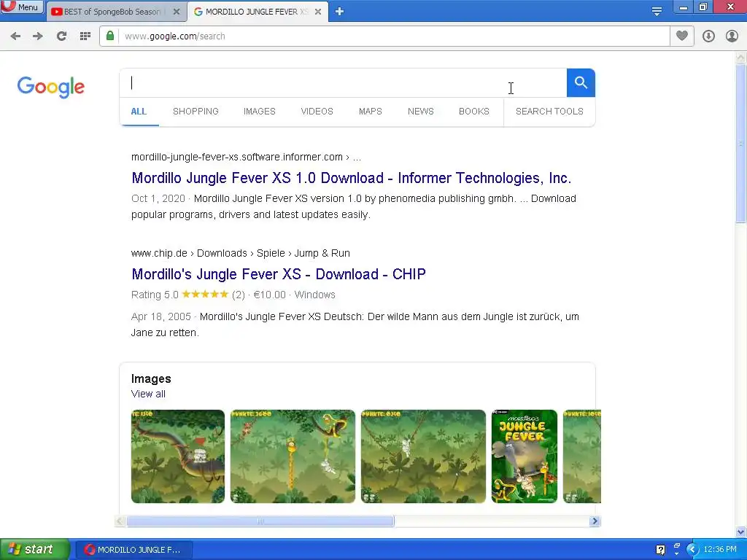Expand SEARCH TOOLS options
The width and height of the screenshot is (747, 560).
click(549, 112)
